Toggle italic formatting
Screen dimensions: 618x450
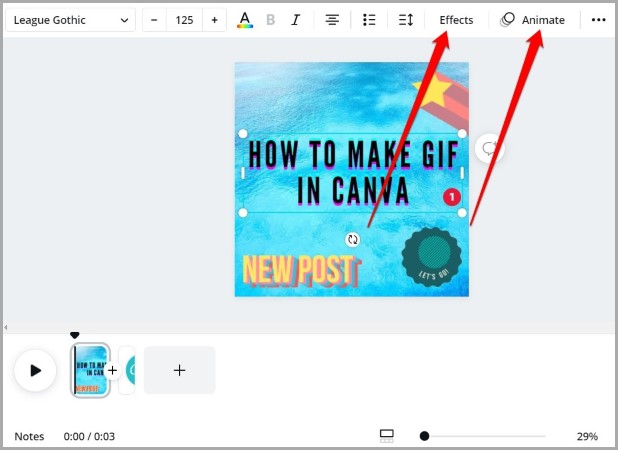coord(296,20)
